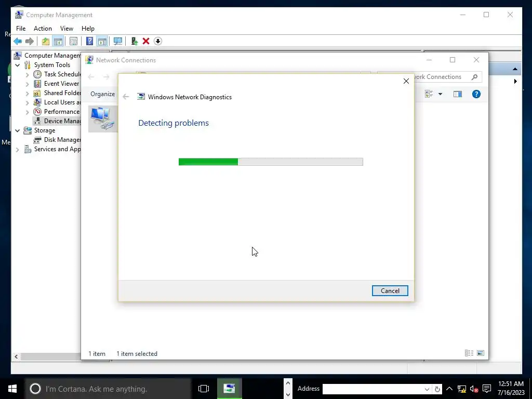This screenshot has width=532, height=399.
Task: Cancel the network diagnostics
Action: [390, 291]
